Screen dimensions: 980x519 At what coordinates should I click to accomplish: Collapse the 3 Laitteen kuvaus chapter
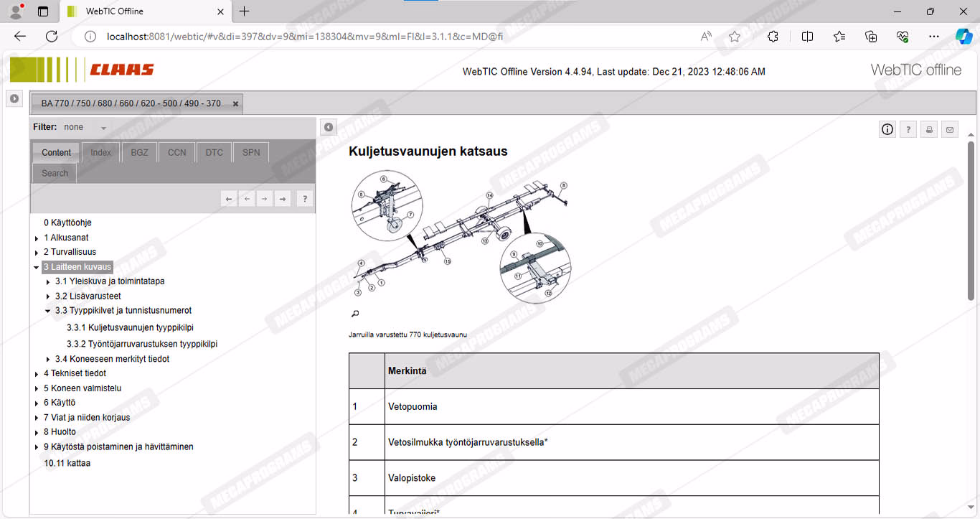point(37,267)
